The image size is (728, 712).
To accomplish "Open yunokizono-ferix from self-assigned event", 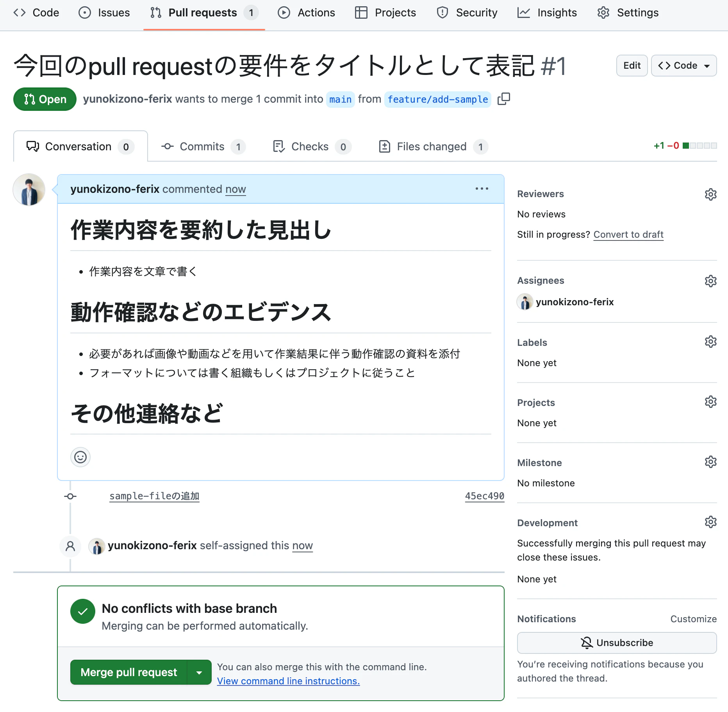I will (x=152, y=546).
